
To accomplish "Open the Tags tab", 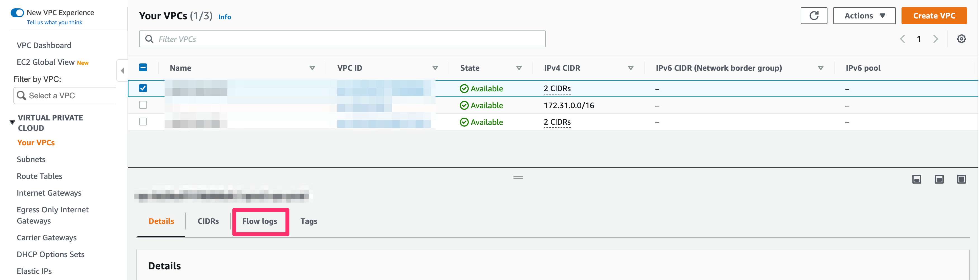I will [308, 221].
